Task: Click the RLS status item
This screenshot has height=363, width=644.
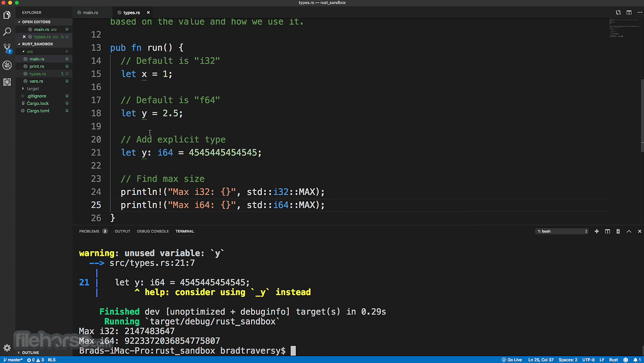Action: 51,360
